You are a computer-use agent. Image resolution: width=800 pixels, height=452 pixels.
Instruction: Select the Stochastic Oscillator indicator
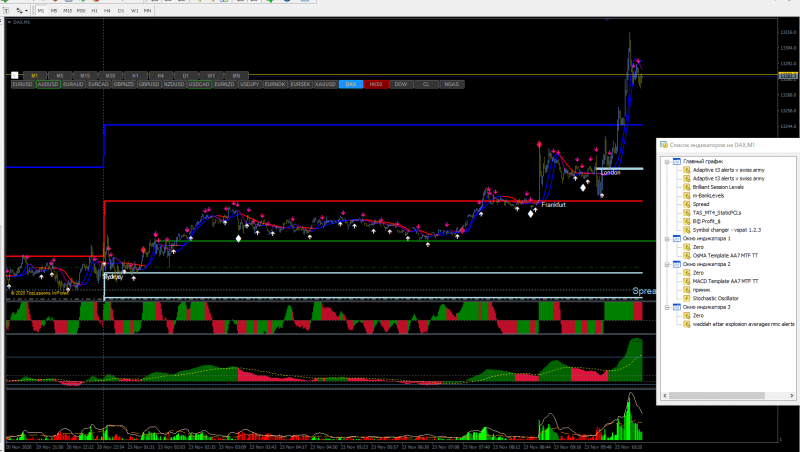tap(715, 298)
